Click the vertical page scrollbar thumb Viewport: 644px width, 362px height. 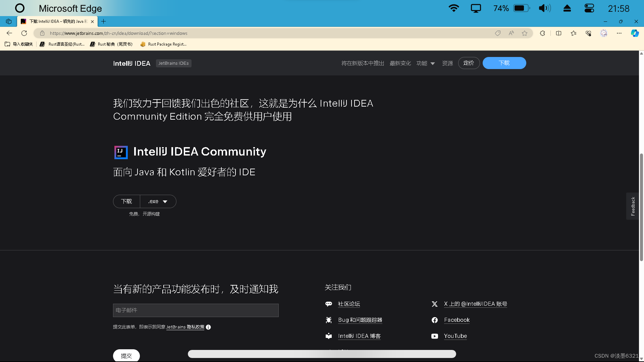641,207
